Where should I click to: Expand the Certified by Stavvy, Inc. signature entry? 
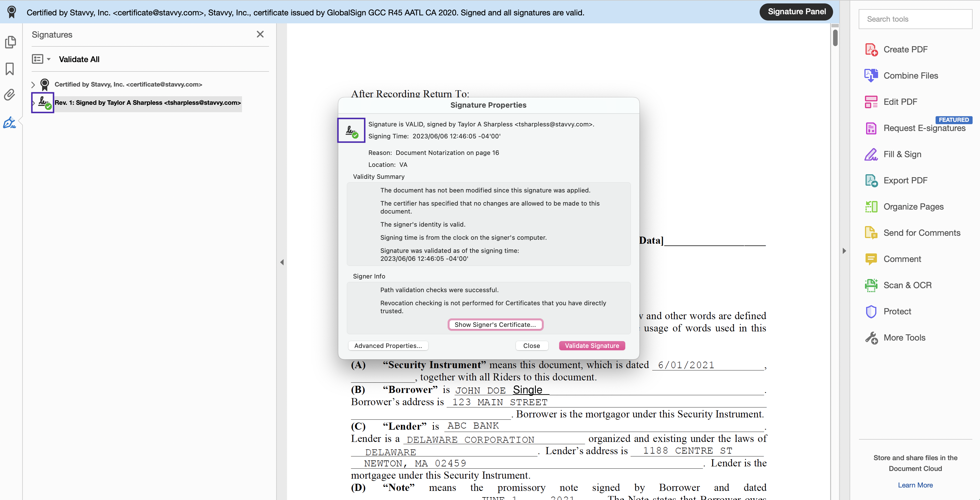point(33,85)
